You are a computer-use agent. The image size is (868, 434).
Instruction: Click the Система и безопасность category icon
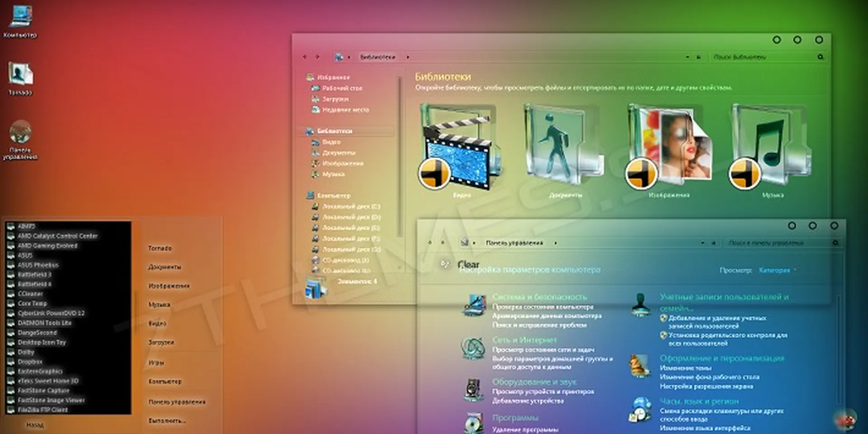click(x=475, y=305)
